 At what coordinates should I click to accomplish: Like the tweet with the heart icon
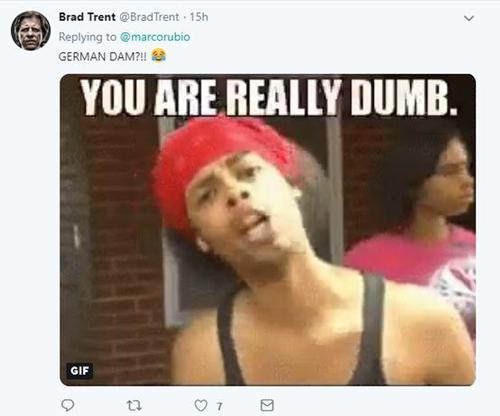point(201,405)
